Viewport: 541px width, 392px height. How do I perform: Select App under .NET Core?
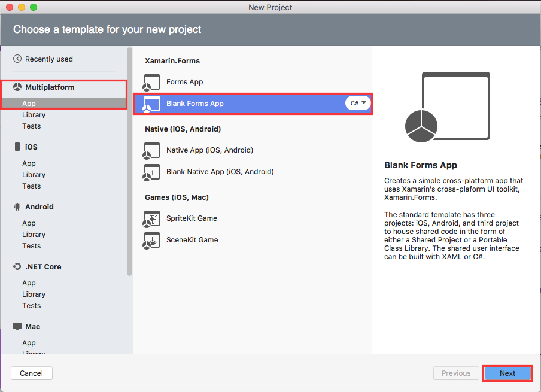pyautogui.click(x=29, y=282)
